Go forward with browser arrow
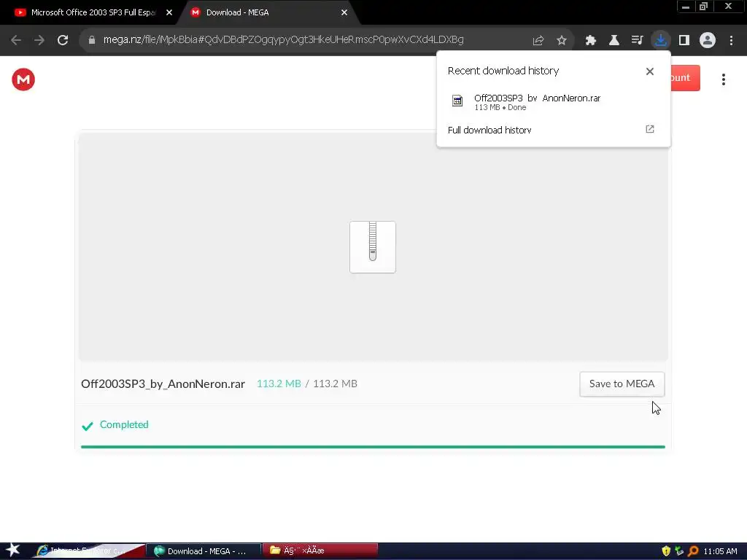This screenshot has width=747, height=560. click(39, 40)
